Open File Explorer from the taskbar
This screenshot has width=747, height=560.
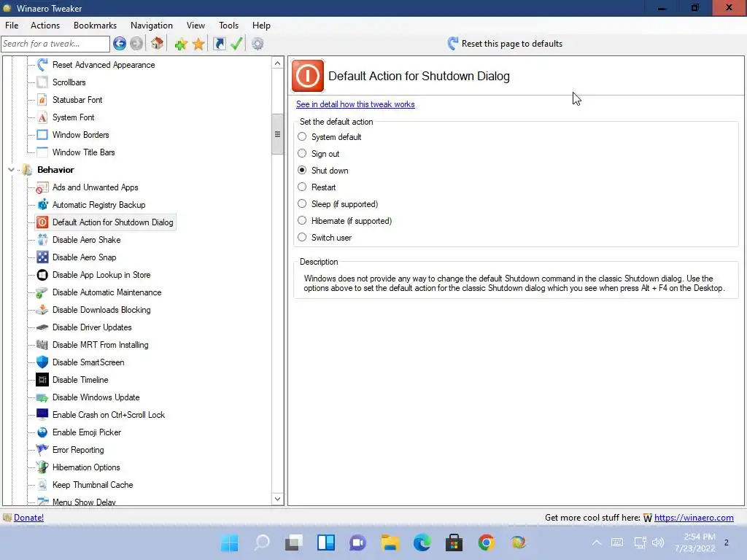(x=390, y=542)
